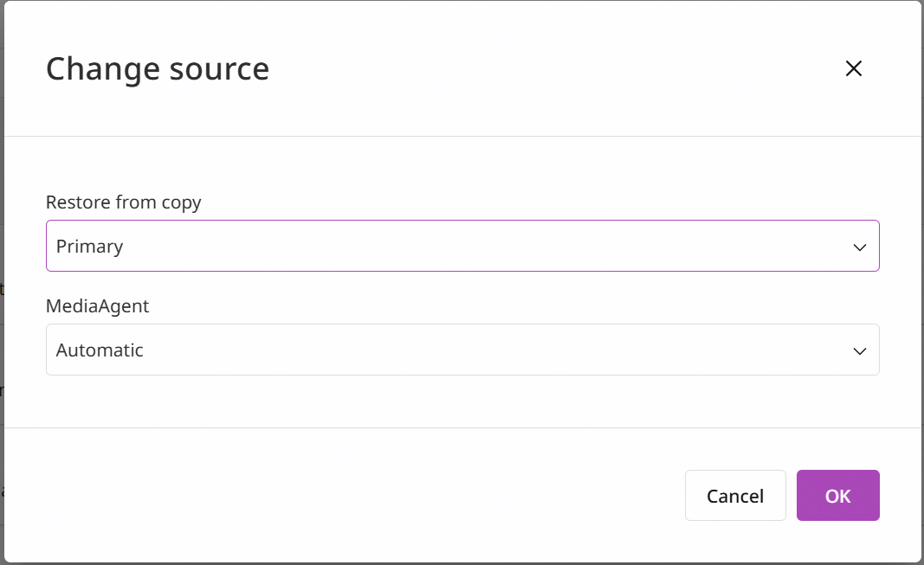Focus the Automatic combo box
The height and width of the screenshot is (565, 924).
coord(462,350)
